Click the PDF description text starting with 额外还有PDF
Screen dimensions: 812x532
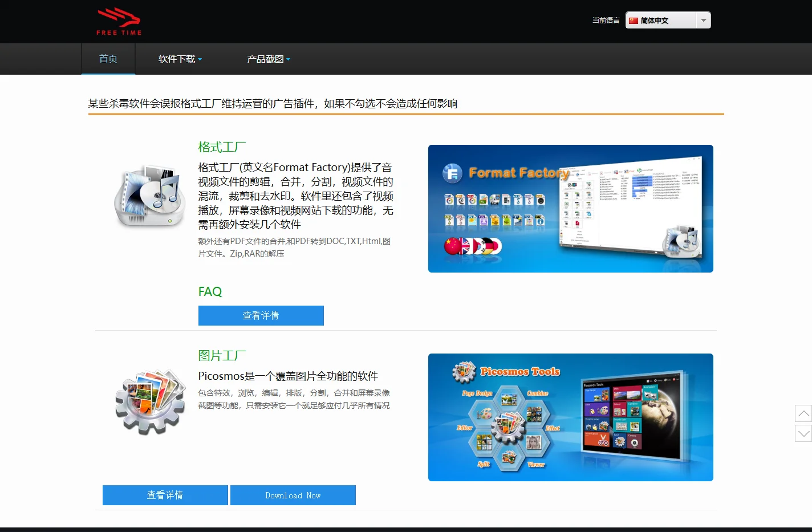point(294,247)
